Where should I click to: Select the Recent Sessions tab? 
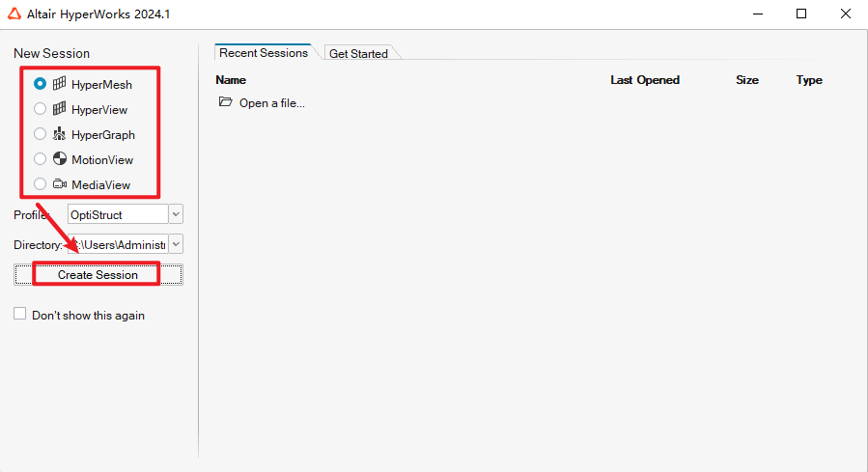pyautogui.click(x=263, y=53)
